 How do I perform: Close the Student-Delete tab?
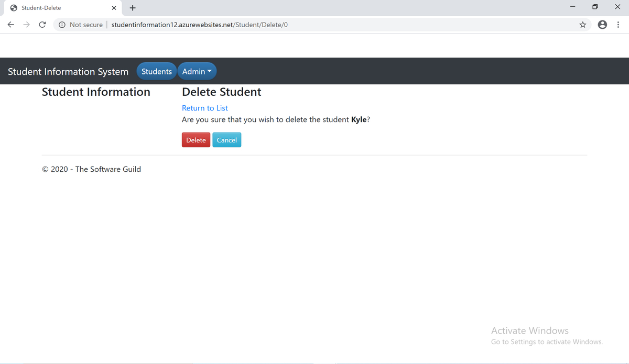(114, 8)
